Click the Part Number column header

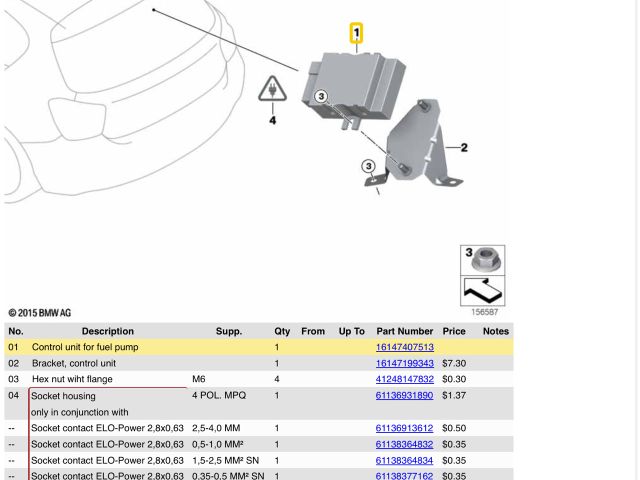[404, 331]
